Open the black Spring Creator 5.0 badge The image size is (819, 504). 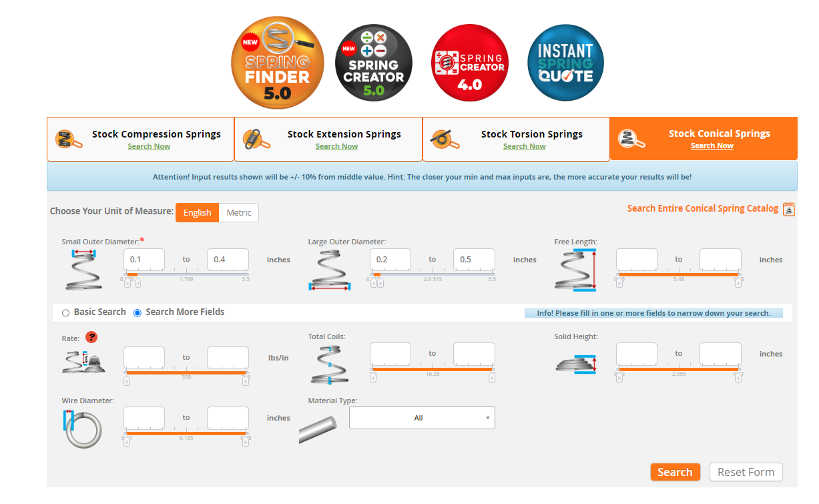click(373, 63)
